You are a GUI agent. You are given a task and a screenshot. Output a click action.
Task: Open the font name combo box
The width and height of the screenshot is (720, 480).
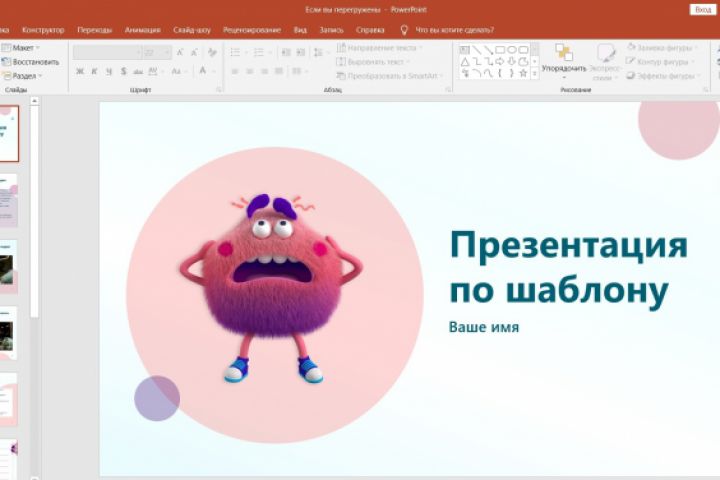pos(107,52)
